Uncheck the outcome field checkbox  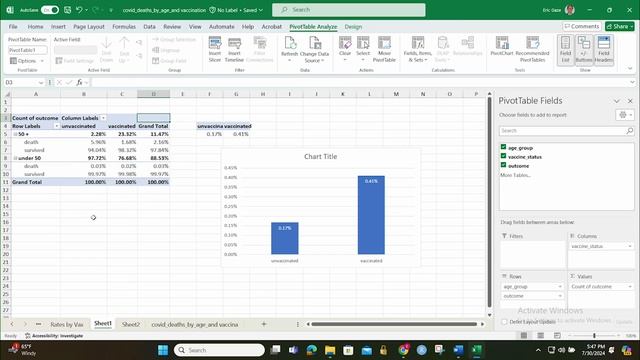tap(503, 165)
